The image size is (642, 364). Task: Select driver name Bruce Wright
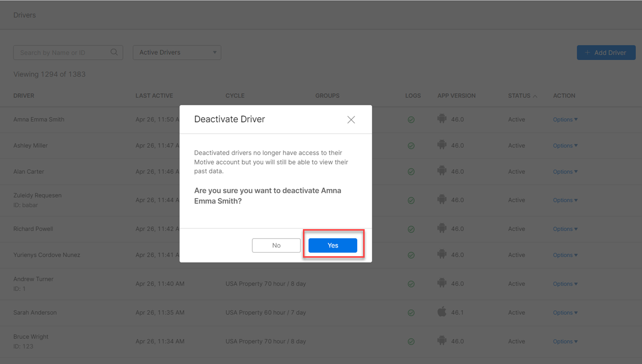31,336
